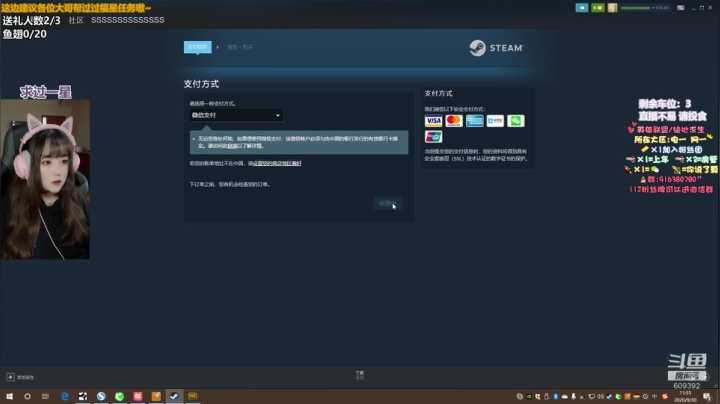This screenshot has width=720, height=404.
Task: Open the Steam profile avatar
Action: click(x=612, y=8)
